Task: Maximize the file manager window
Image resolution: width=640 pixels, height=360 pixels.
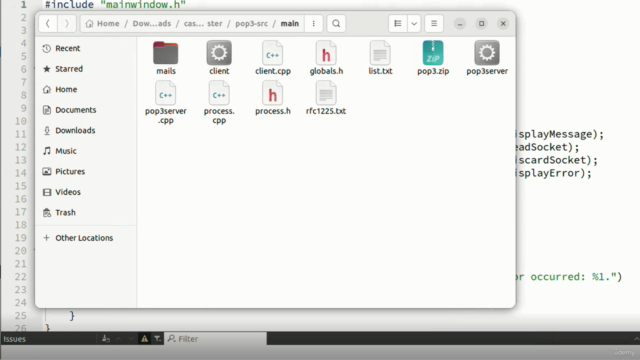Action: pyautogui.click(x=481, y=24)
